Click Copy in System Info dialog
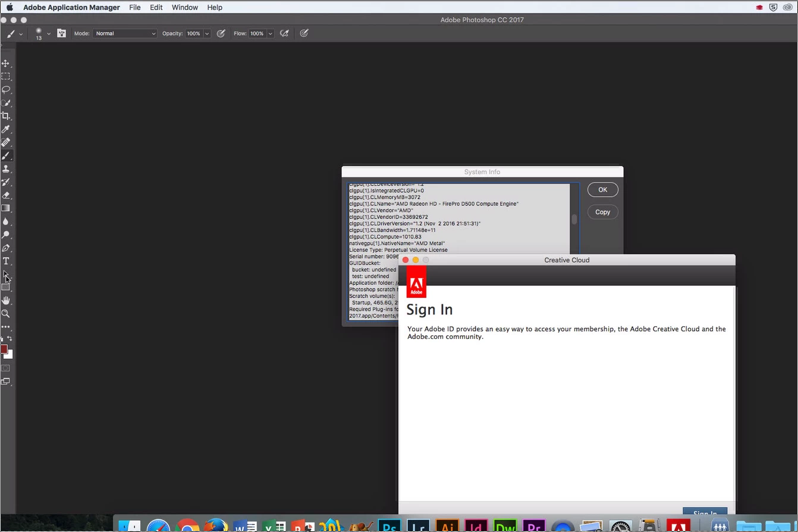 tap(603, 212)
